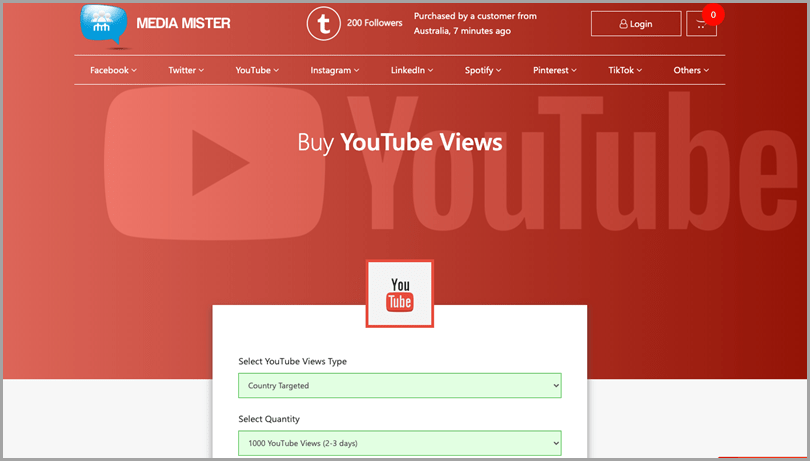Open the Instagram menu
Viewport: 810px width, 461px height.
[x=335, y=70]
